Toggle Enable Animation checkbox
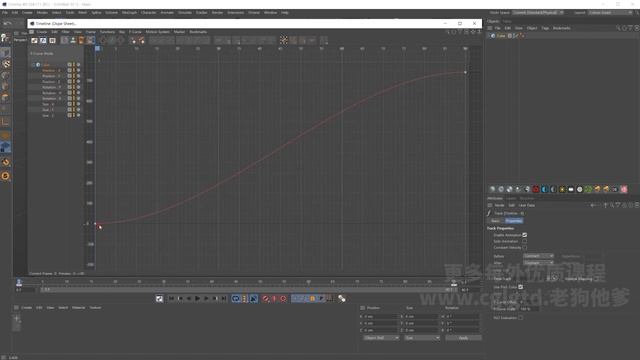Image resolution: width=640 pixels, height=360 pixels. [x=524, y=235]
